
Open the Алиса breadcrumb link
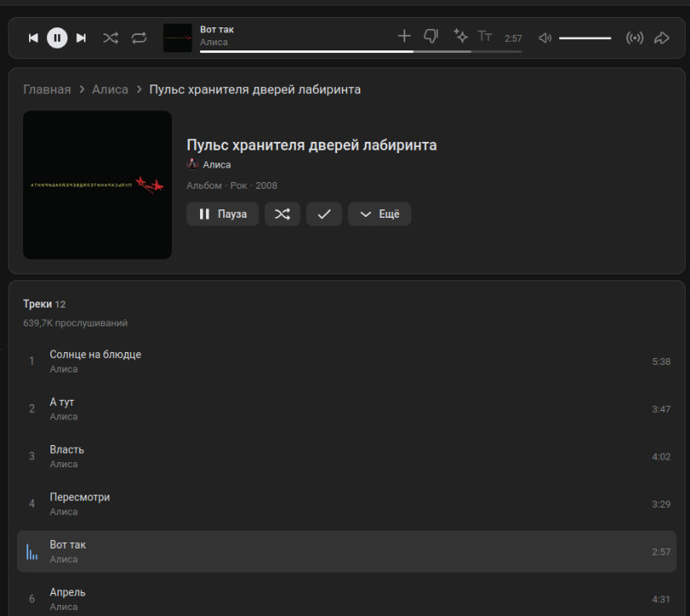tap(110, 90)
